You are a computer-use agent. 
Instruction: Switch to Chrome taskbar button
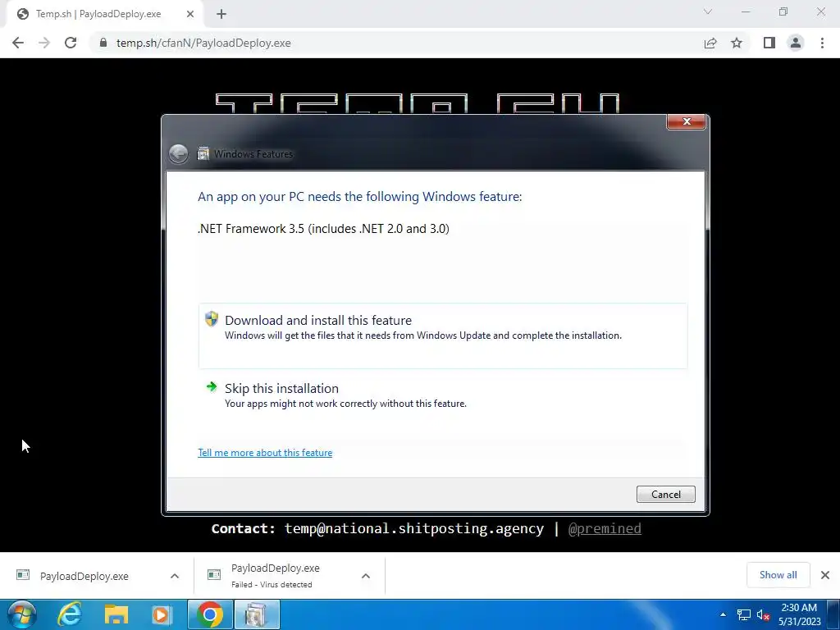(210, 614)
